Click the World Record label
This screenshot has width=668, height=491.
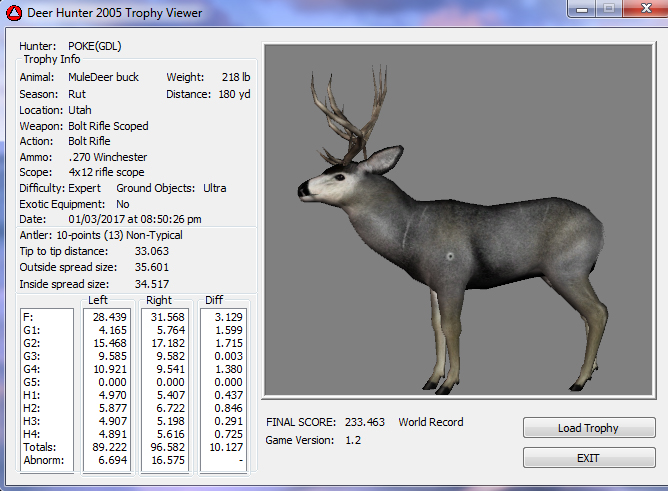coord(431,422)
